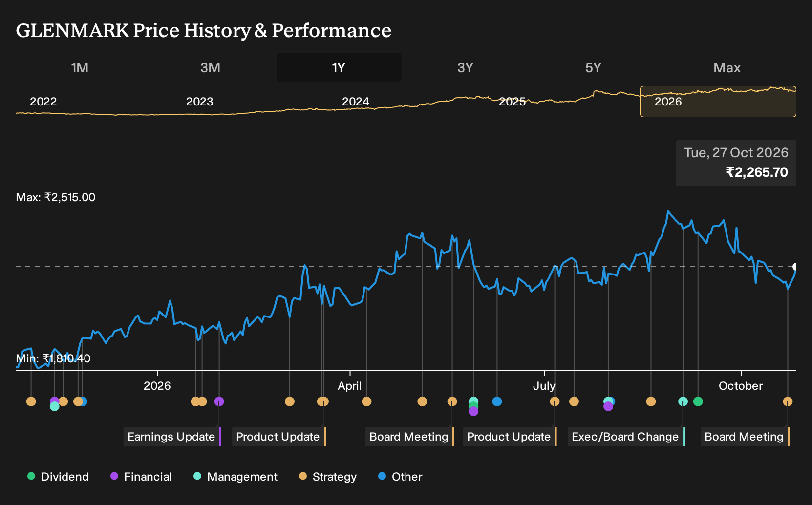The image size is (812, 505).
Task: Open the Board Meeting label below the April–July span
Action: pyautogui.click(x=410, y=437)
